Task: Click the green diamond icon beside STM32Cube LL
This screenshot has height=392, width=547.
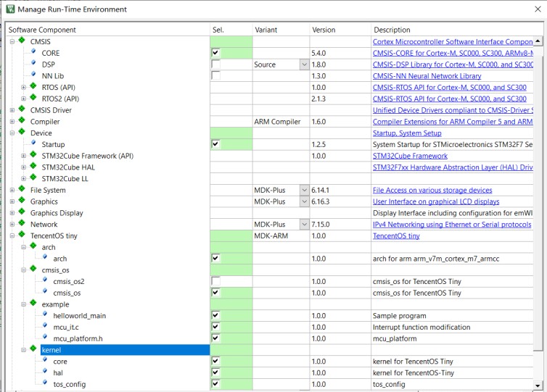Action: tap(33, 178)
